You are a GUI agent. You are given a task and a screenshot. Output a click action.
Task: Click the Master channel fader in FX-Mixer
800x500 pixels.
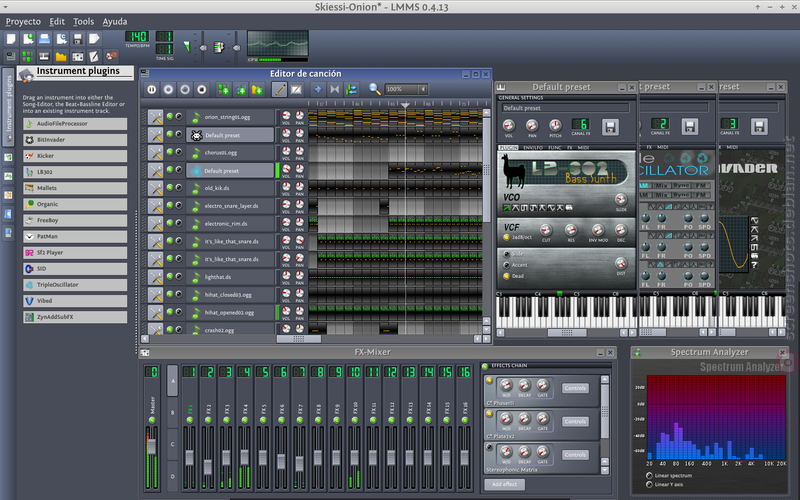click(152, 447)
